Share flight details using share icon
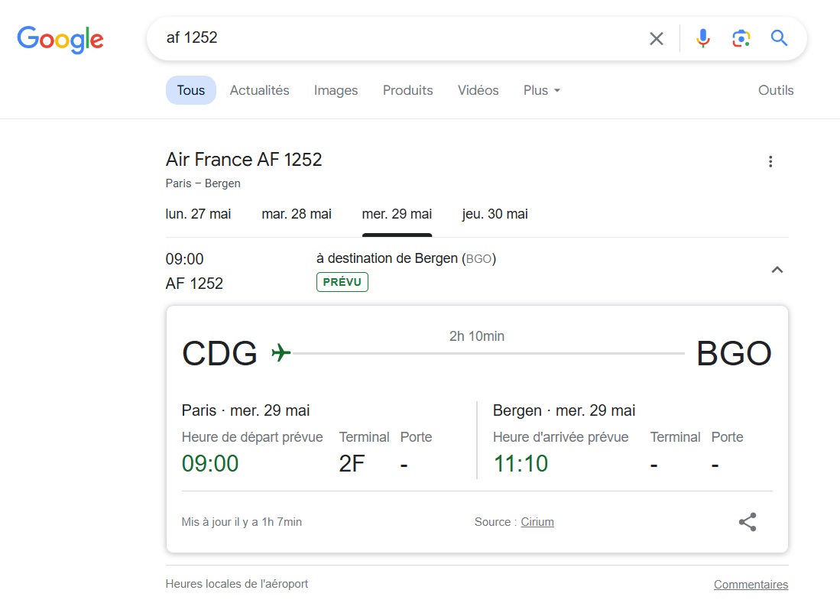Image resolution: width=840 pixels, height=616 pixels. coord(748,522)
